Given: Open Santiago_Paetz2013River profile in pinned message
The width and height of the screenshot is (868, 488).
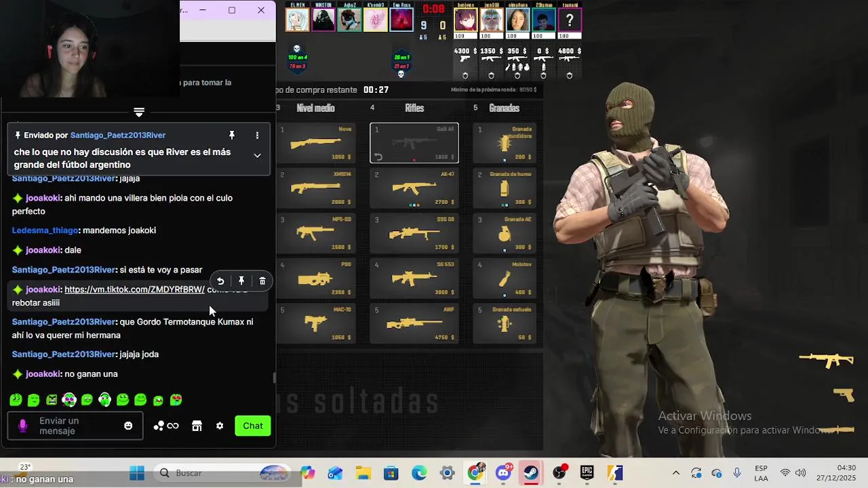Looking at the screenshot, I should click(118, 136).
